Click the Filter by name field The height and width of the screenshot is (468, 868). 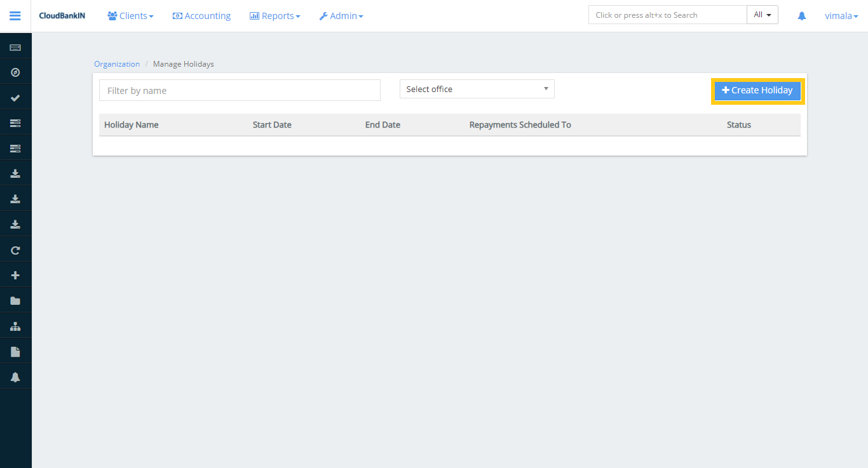pos(240,91)
